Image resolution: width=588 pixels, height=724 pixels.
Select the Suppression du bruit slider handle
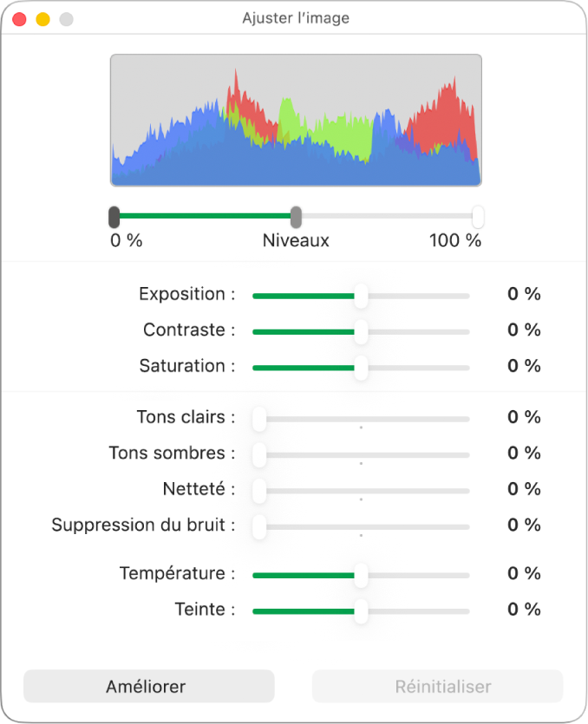pos(258,525)
